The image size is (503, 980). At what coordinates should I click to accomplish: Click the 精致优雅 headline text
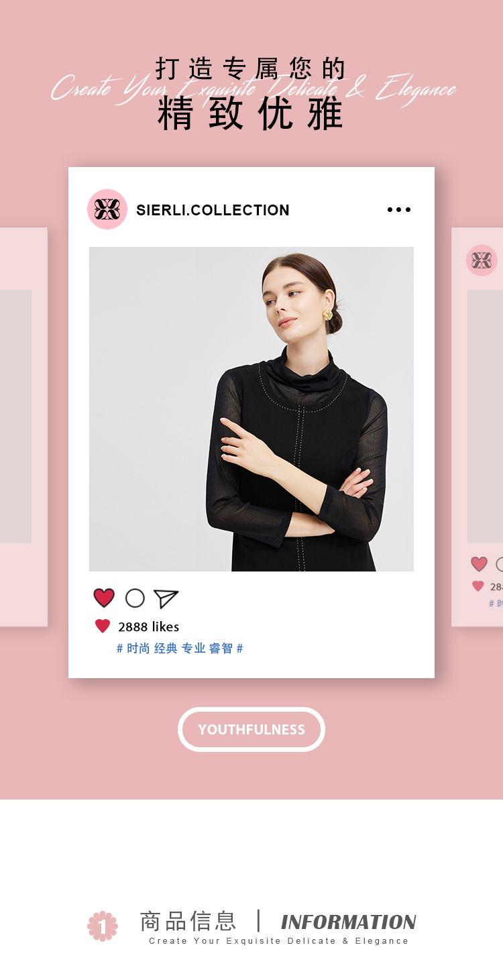pyautogui.click(x=251, y=115)
